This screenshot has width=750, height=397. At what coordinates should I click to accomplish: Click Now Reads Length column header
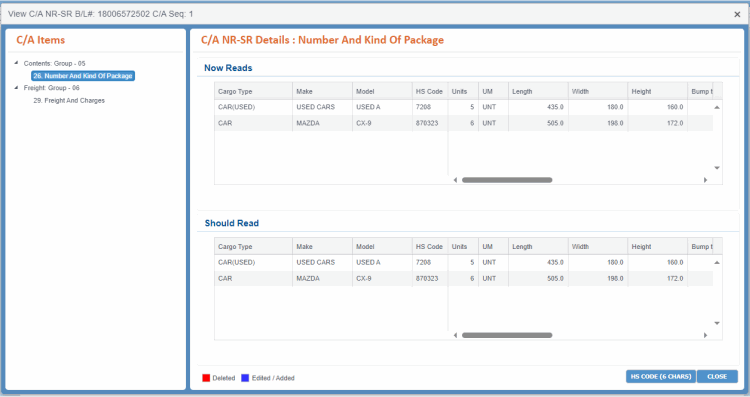(539, 91)
